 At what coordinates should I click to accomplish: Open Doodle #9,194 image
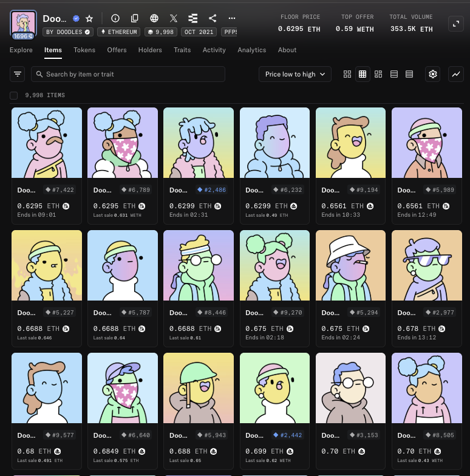point(351,143)
